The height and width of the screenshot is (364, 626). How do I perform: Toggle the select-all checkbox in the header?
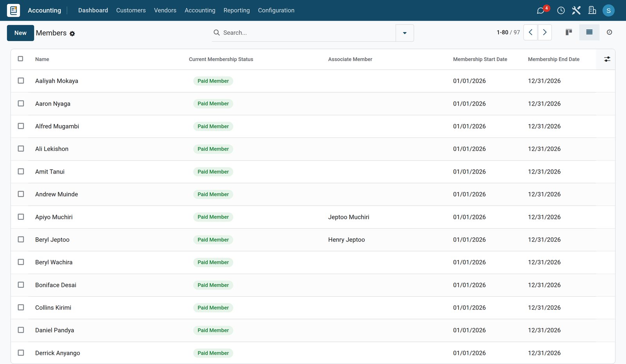21,59
